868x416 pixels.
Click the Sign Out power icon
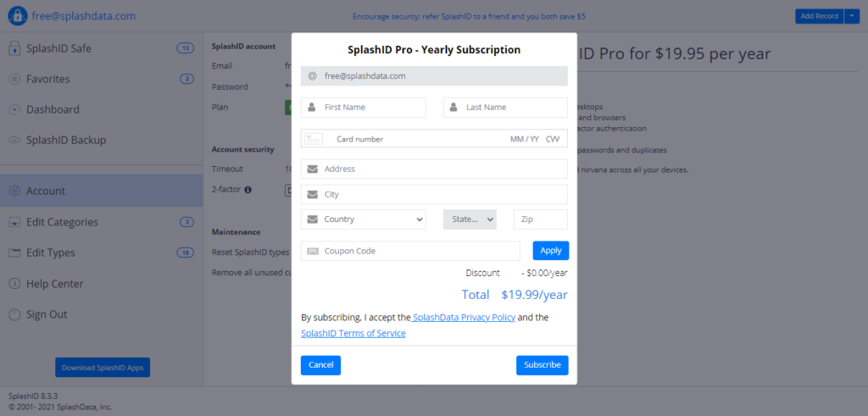tap(14, 314)
